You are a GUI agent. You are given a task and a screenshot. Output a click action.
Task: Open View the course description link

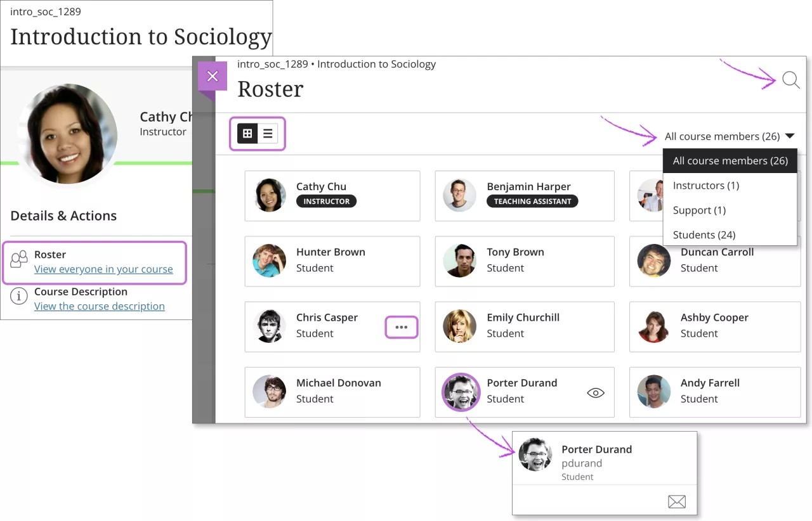[99, 306]
